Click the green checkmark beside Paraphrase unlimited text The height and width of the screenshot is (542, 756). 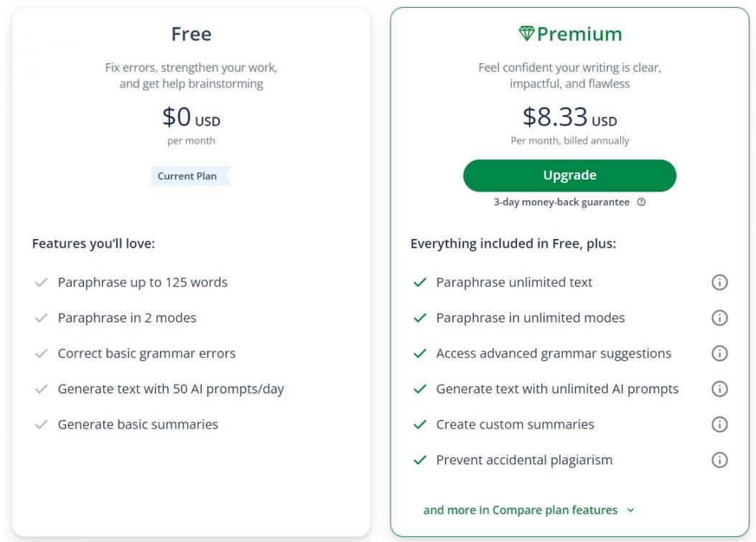[420, 283]
